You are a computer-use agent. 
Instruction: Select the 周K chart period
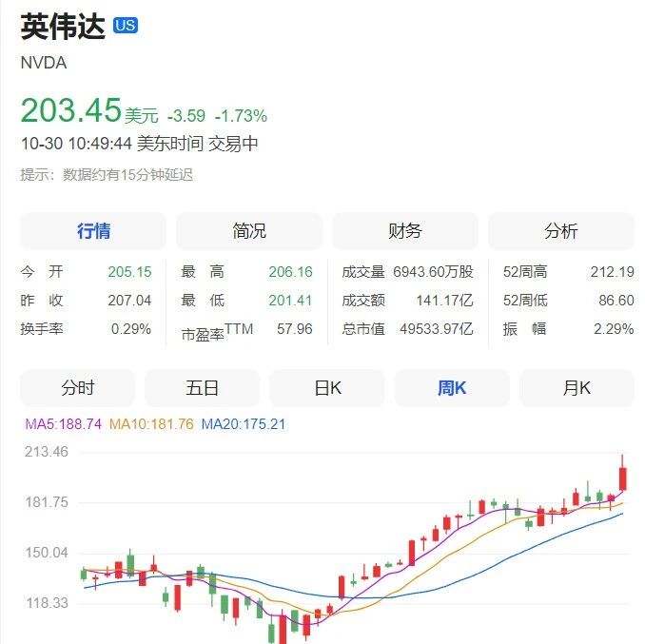[x=452, y=388]
